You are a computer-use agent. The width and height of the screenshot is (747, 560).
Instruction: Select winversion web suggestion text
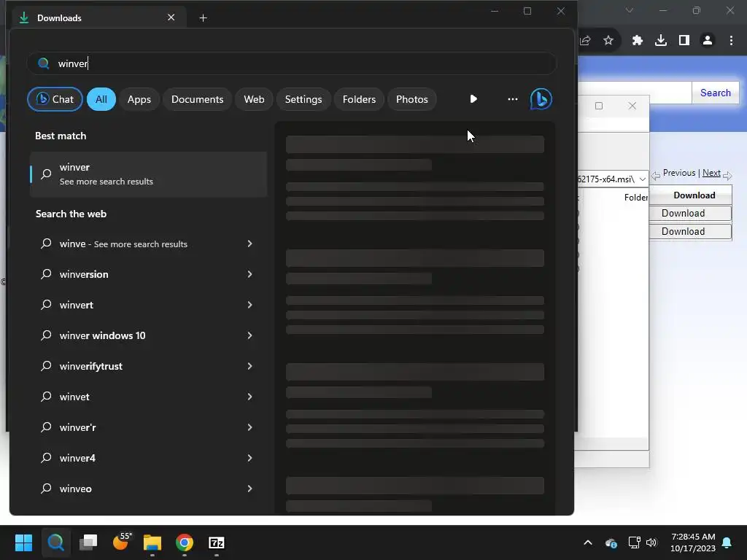tap(84, 274)
